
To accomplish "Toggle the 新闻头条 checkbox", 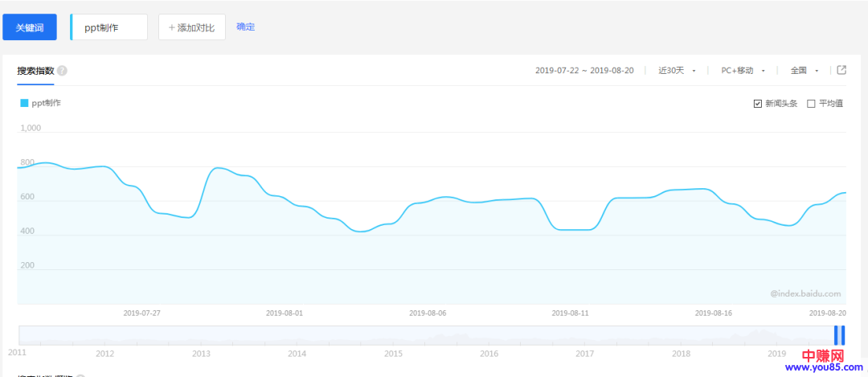I will click(758, 104).
